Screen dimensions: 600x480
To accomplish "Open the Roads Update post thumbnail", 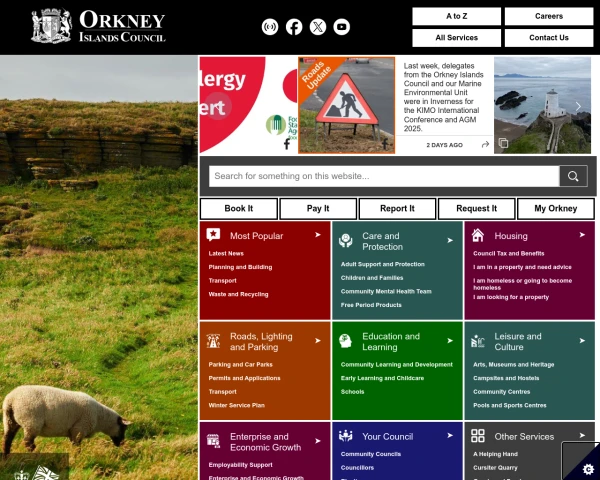I will click(347, 105).
